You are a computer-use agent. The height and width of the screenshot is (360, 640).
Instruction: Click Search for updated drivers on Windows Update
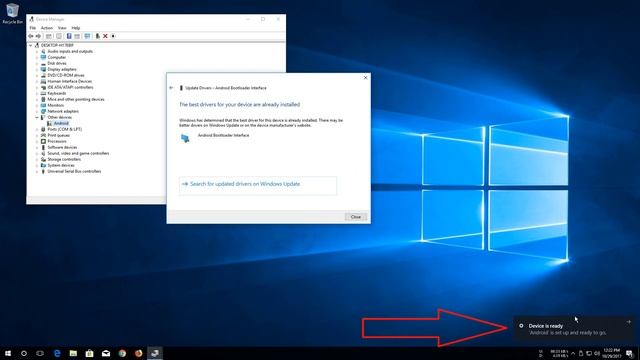[x=258, y=186]
